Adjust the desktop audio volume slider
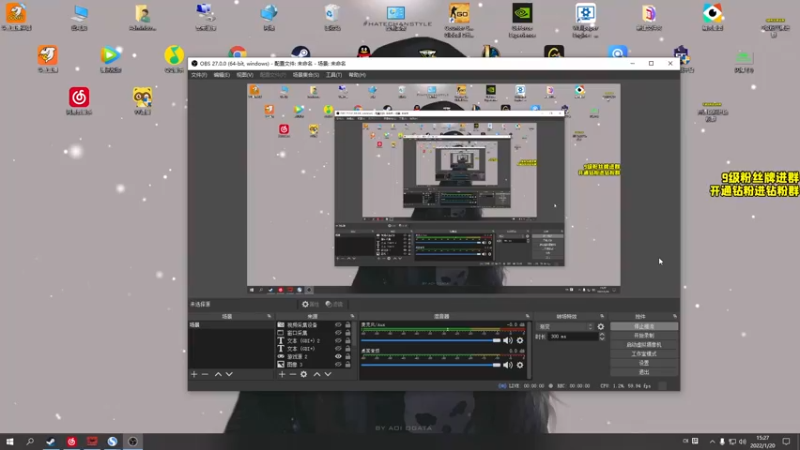800x450 pixels. click(x=431, y=365)
